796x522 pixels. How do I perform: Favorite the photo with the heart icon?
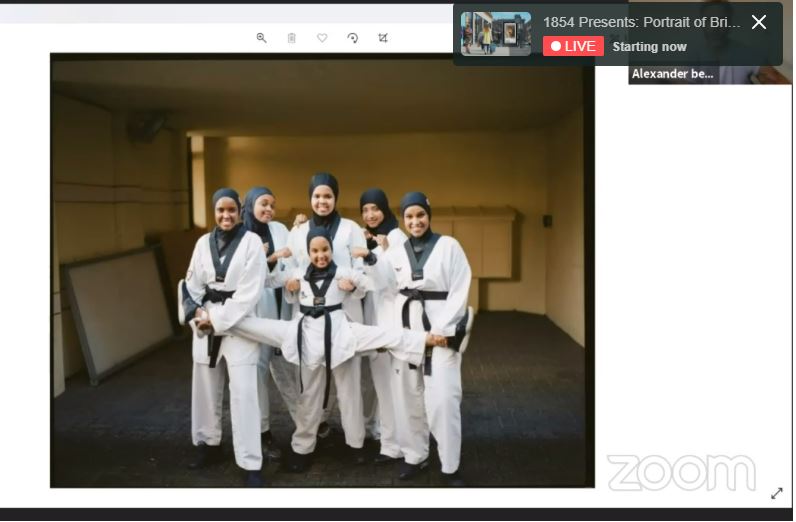coord(322,38)
